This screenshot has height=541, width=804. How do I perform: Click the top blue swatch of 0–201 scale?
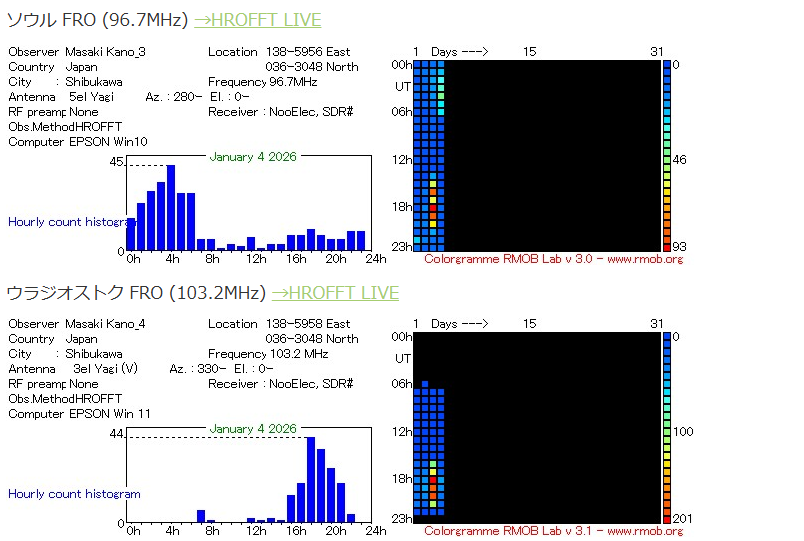[x=667, y=337]
